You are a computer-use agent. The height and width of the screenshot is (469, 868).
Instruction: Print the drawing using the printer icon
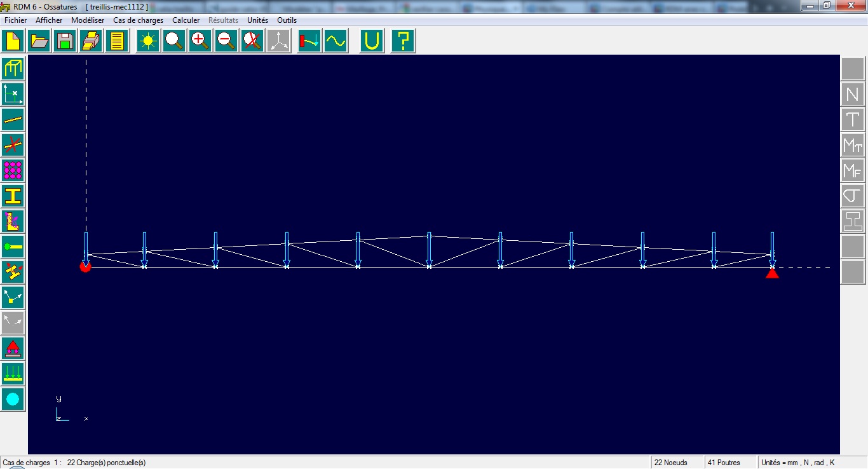92,41
